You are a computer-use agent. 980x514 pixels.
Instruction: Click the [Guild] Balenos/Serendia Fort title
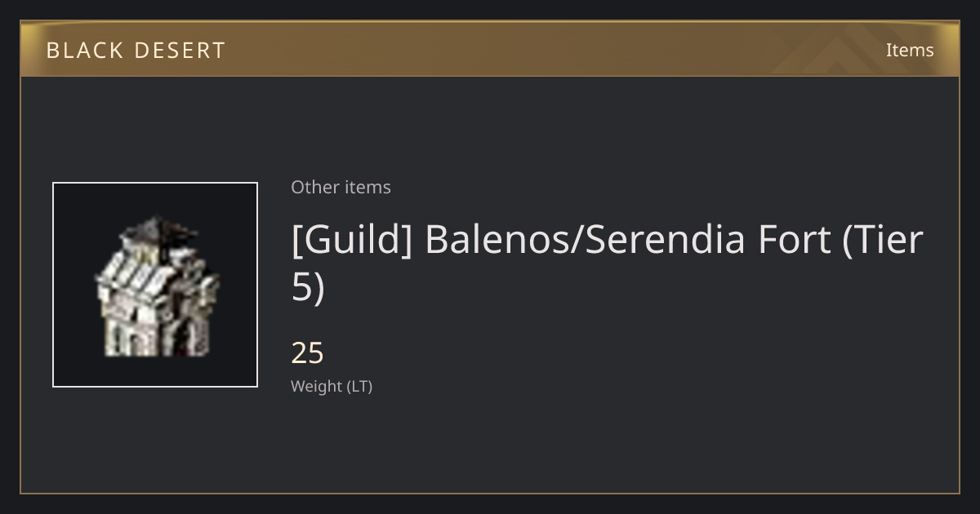(x=607, y=263)
